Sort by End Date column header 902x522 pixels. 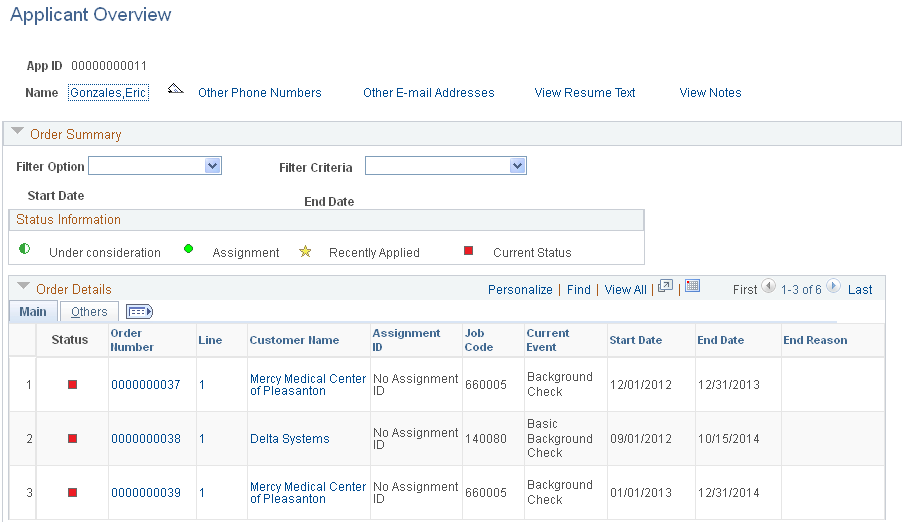721,340
